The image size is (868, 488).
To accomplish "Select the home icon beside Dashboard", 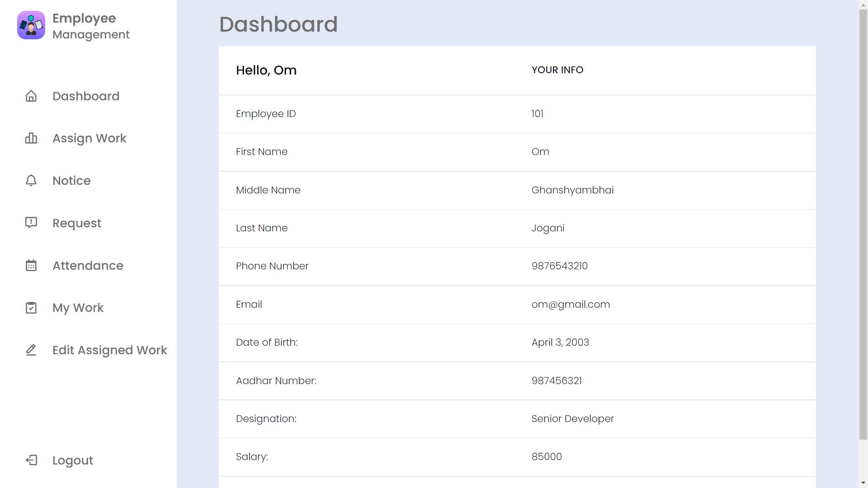I will point(31,96).
